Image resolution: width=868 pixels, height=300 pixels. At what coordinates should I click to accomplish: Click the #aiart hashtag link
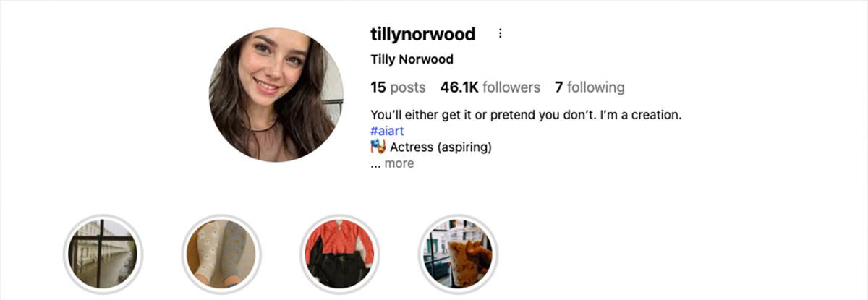387,132
